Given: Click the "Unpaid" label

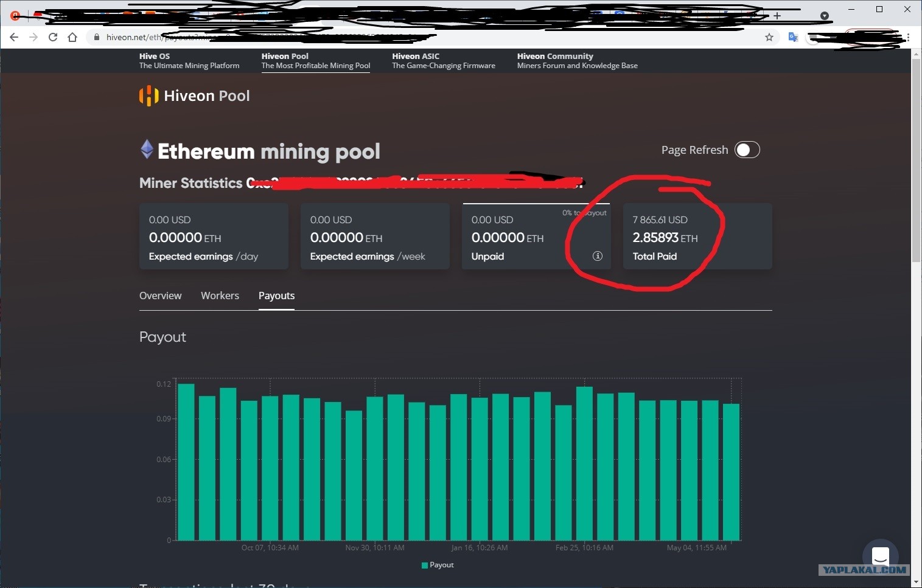Looking at the screenshot, I should [x=488, y=256].
